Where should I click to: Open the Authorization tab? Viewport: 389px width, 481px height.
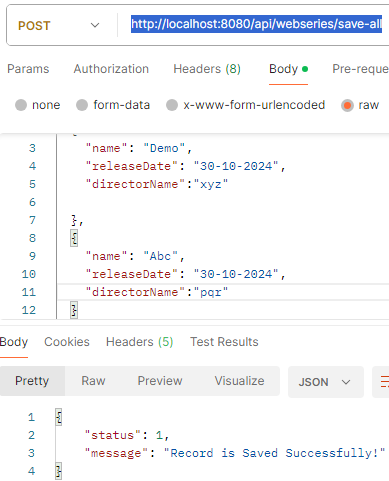[x=111, y=69]
